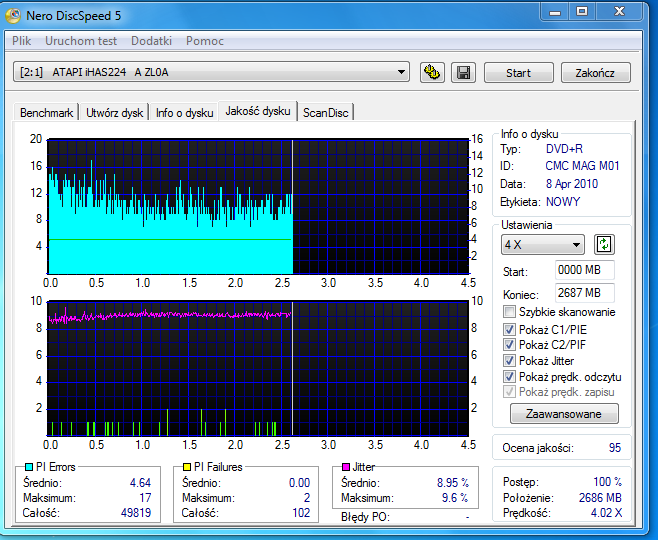
Task: Click the yellow PI Failures legend swatch
Action: coord(187,467)
